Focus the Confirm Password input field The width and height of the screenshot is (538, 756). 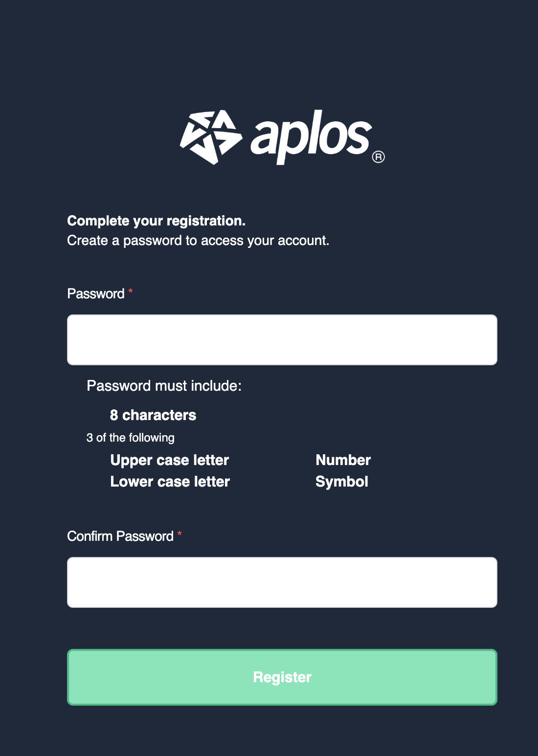point(282,582)
